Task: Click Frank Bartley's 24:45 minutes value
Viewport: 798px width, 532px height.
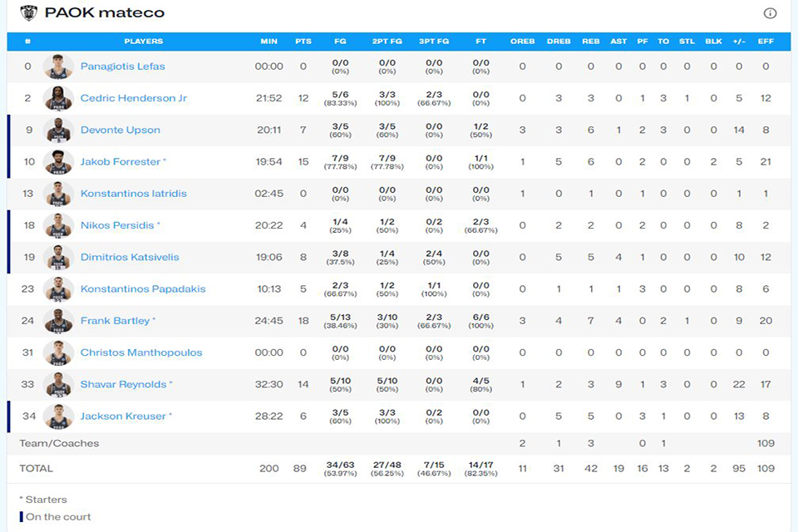Action: click(x=268, y=321)
